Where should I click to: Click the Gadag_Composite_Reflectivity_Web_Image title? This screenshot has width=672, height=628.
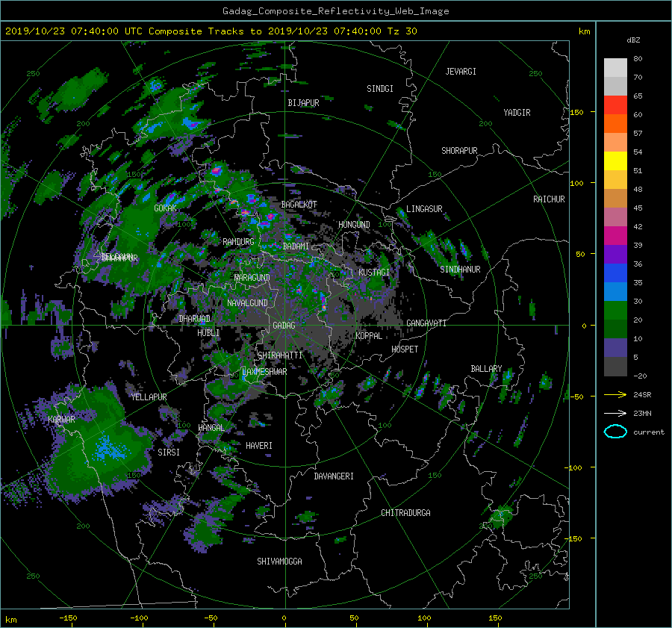tap(335, 11)
